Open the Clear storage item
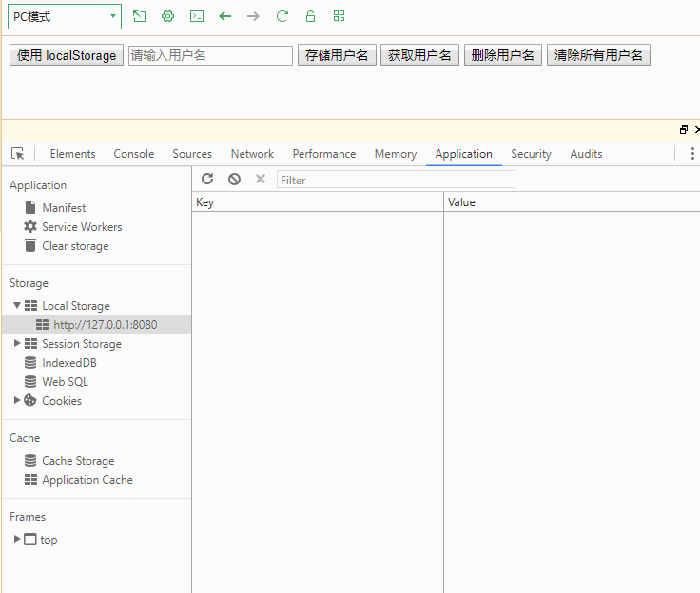Image resolution: width=700 pixels, height=593 pixels. pos(75,246)
